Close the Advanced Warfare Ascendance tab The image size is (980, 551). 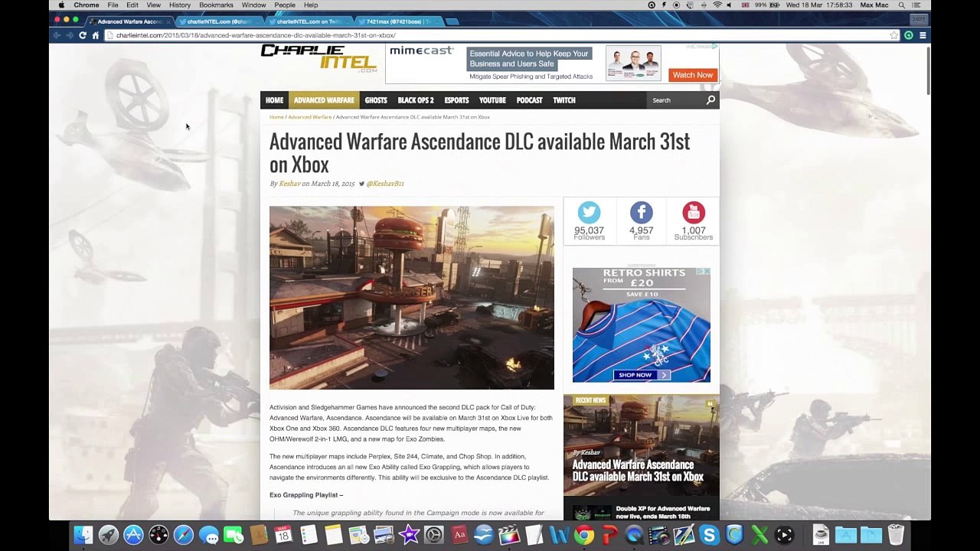click(168, 21)
